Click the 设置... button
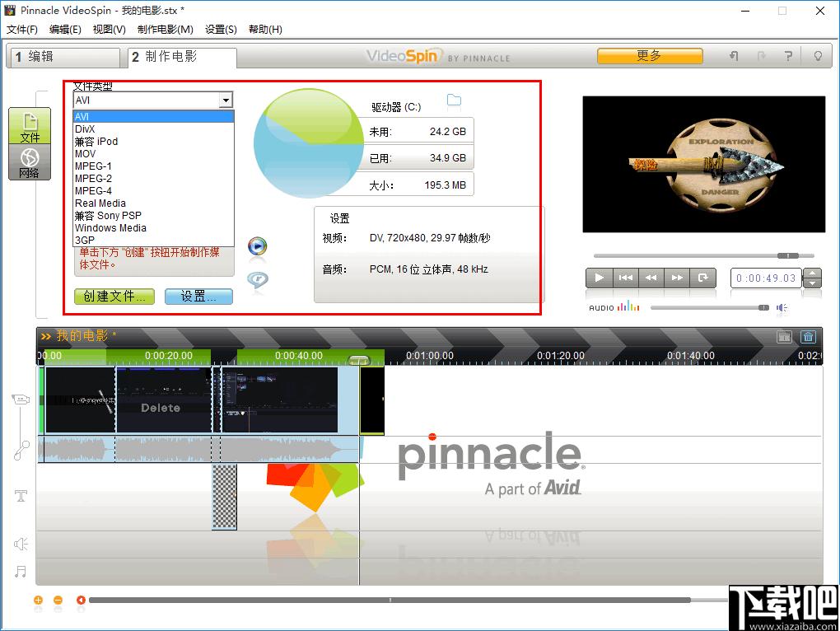This screenshot has width=840, height=631. 198,297
